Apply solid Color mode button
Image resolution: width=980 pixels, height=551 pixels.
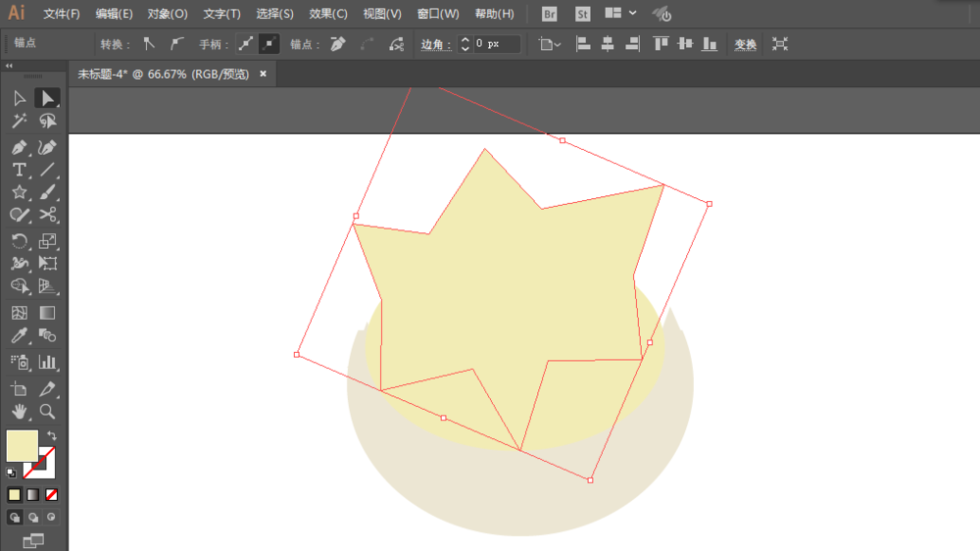tap(15, 495)
